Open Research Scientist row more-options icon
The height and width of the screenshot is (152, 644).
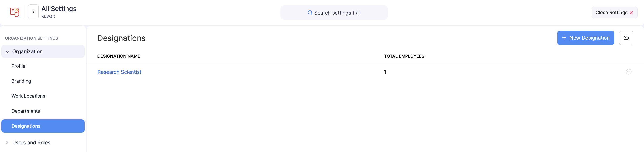[x=629, y=72]
